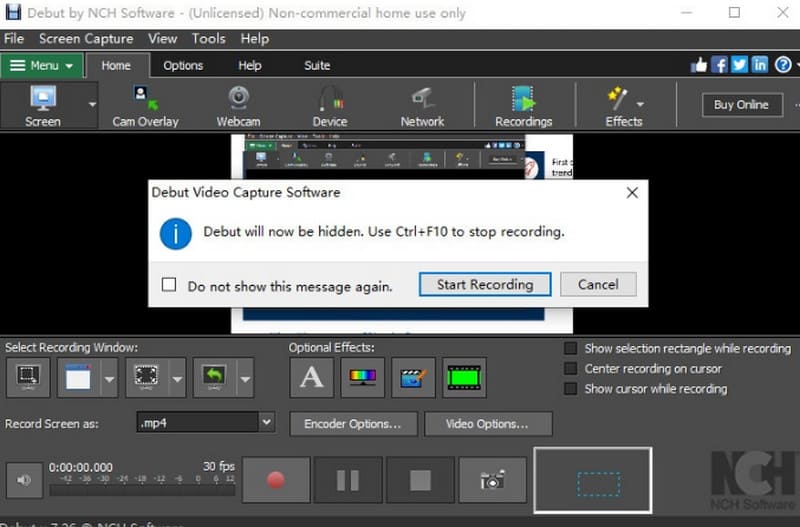Viewport: 800px width, 527px height.
Task: Open the Cam Overlay tool
Action: [x=145, y=106]
